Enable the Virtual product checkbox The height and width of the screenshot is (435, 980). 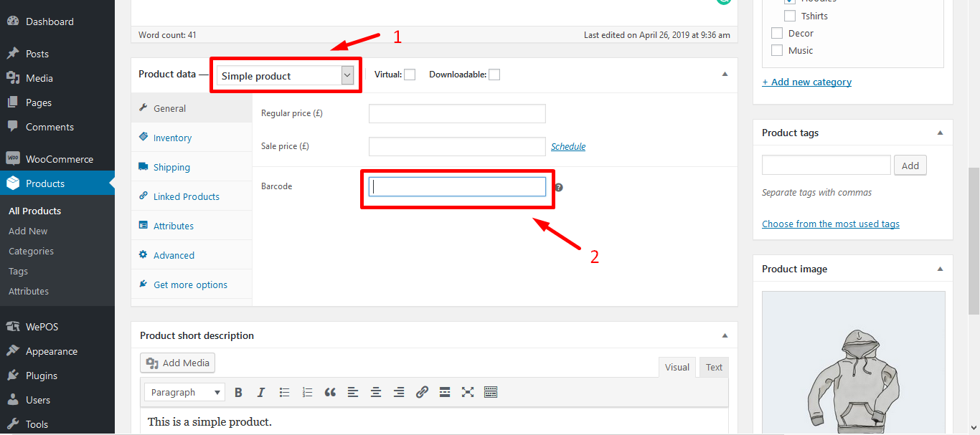click(x=409, y=74)
